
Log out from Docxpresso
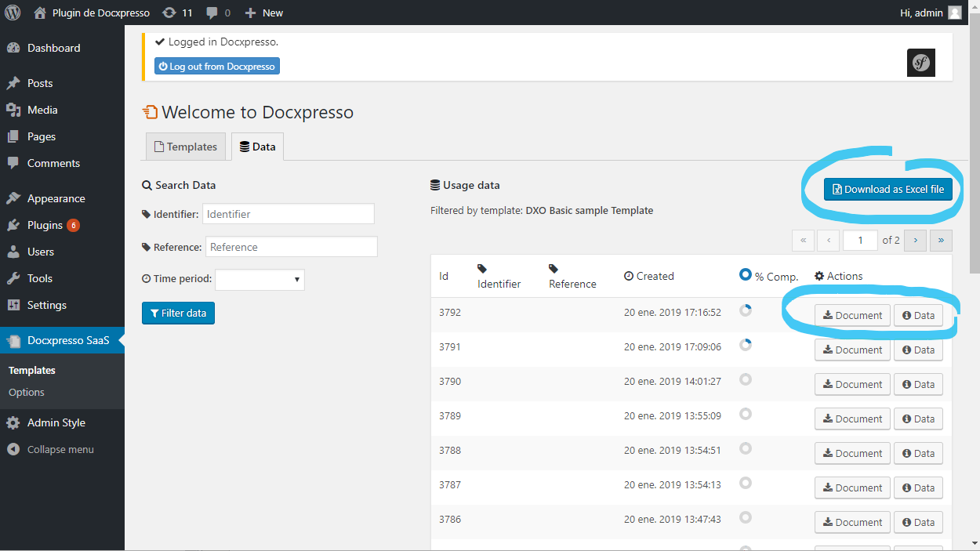click(x=217, y=67)
